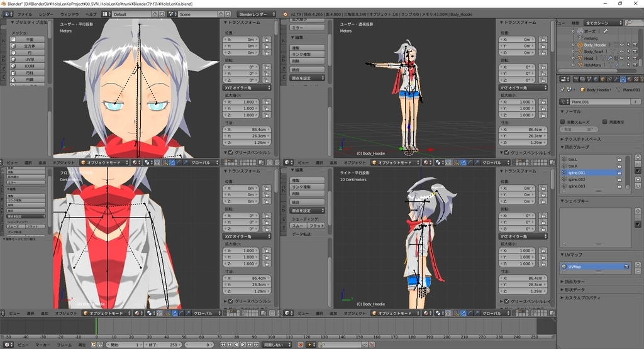This screenshot has width=644, height=349.
Task: Toggle lock on top-left rotation Z
Action: coord(267,80)
